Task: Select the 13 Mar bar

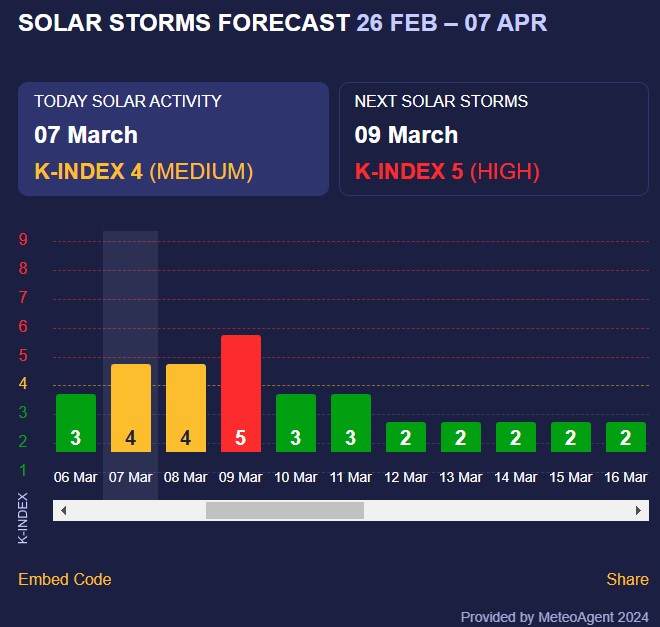Action: click(461, 437)
